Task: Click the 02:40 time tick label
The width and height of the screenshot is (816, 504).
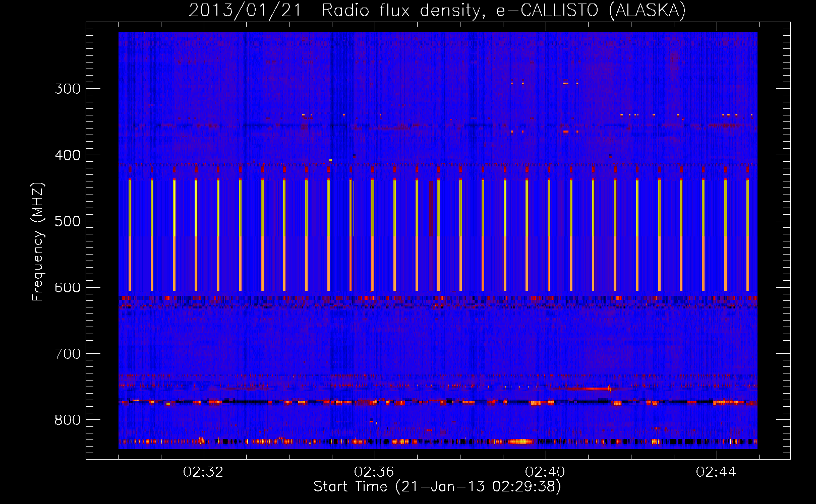Action: click(x=545, y=472)
